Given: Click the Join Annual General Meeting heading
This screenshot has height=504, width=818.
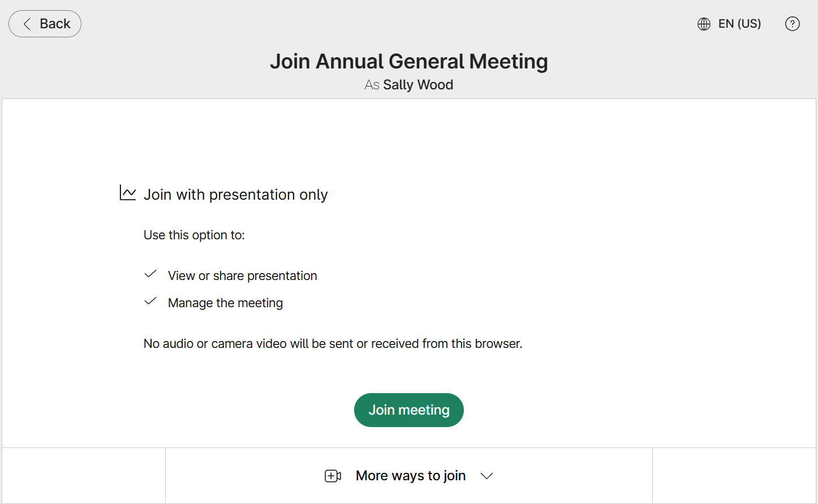Looking at the screenshot, I should (408, 61).
